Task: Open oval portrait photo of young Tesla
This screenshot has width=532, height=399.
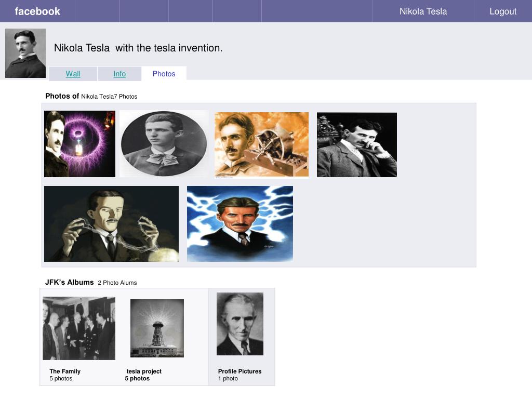Action: pos(164,143)
